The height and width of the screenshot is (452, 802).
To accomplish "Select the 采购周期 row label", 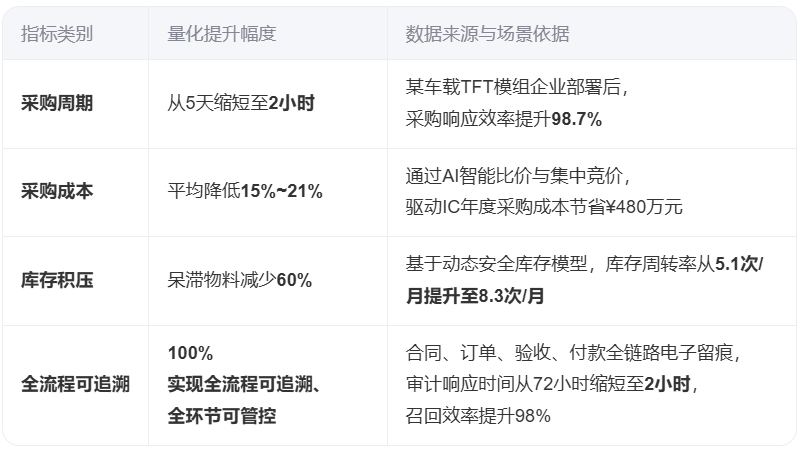I will point(57,104).
